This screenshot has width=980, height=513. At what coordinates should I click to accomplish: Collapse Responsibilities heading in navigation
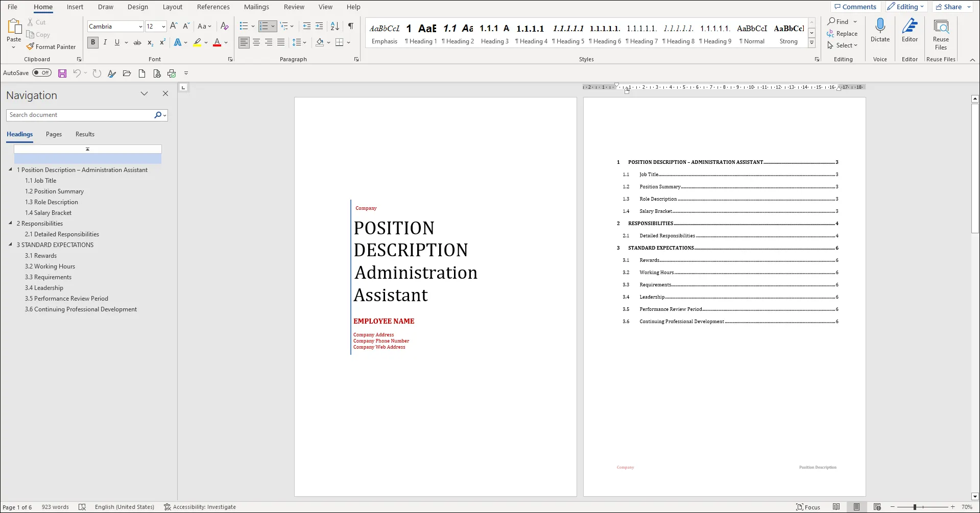point(10,223)
